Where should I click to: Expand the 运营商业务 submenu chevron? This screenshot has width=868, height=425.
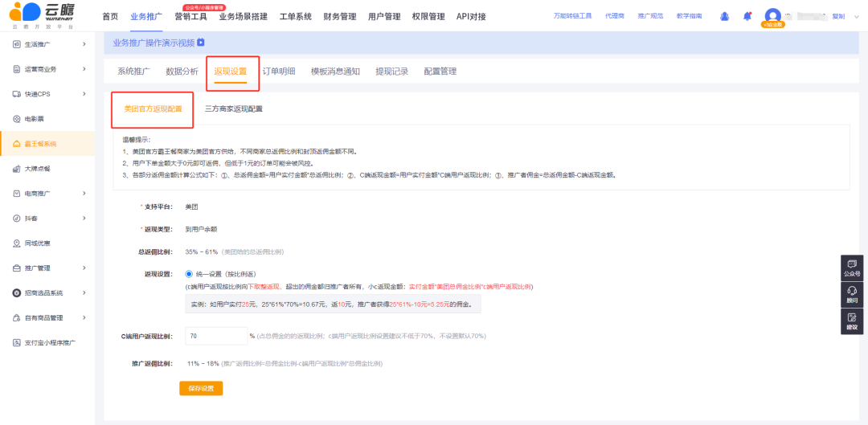coord(84,68)
